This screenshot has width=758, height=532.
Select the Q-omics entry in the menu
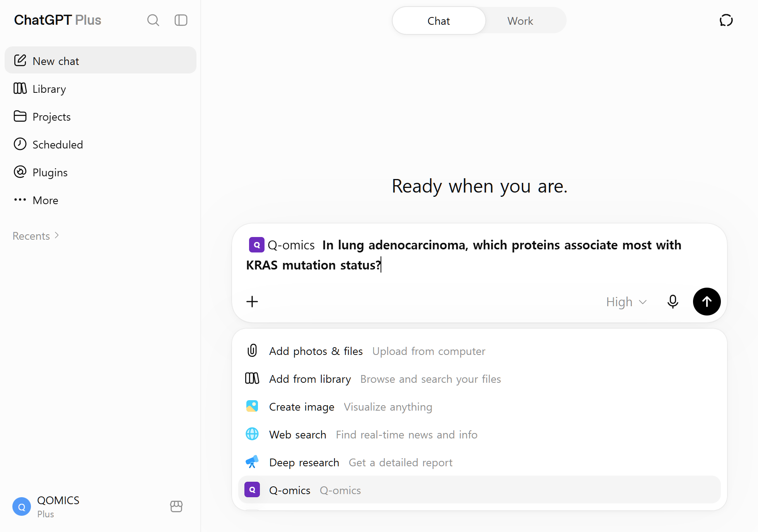tap(480, 489)
